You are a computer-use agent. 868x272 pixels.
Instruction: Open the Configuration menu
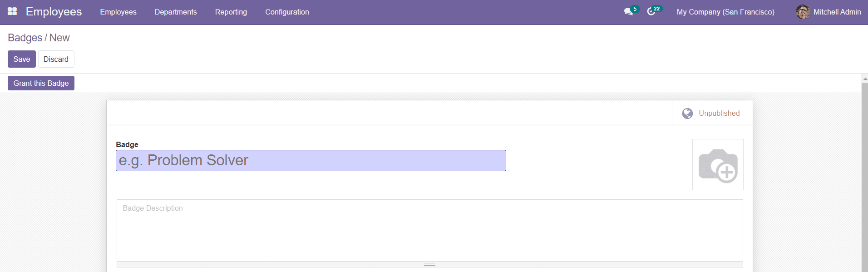click(287, 12)
